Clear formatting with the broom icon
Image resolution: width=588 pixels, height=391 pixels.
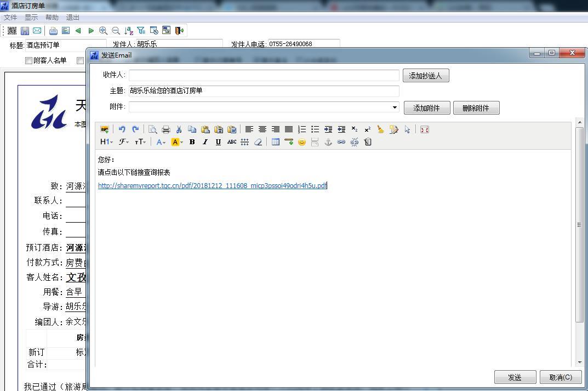(x=380, y=129)
